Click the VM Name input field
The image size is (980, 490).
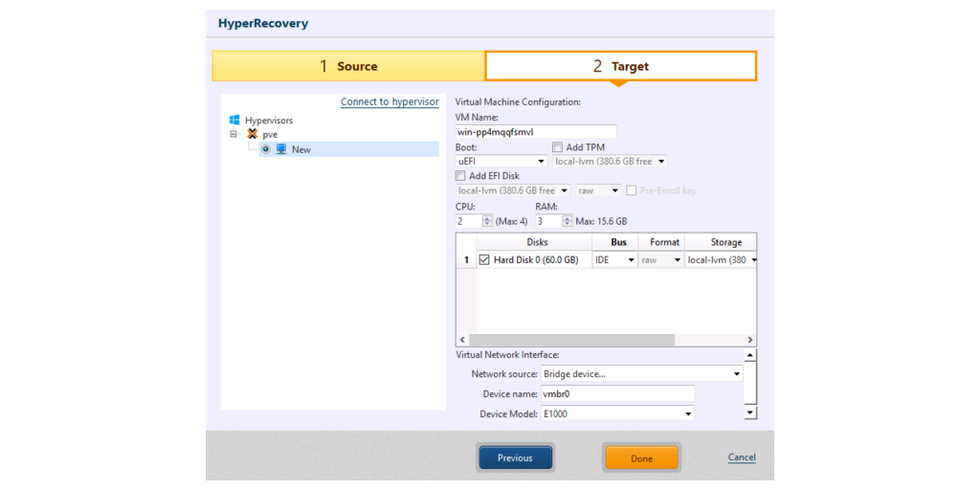click(x=536, y=132)
